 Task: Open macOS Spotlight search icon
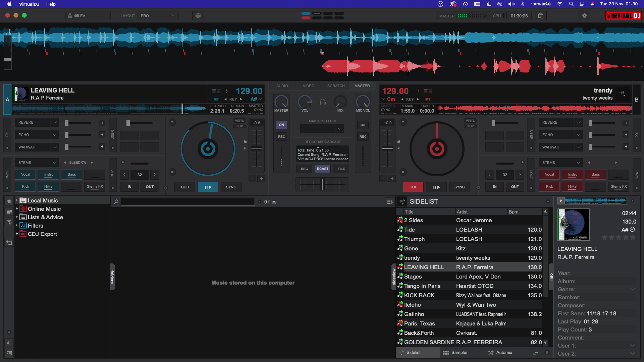tap(571, 4)
